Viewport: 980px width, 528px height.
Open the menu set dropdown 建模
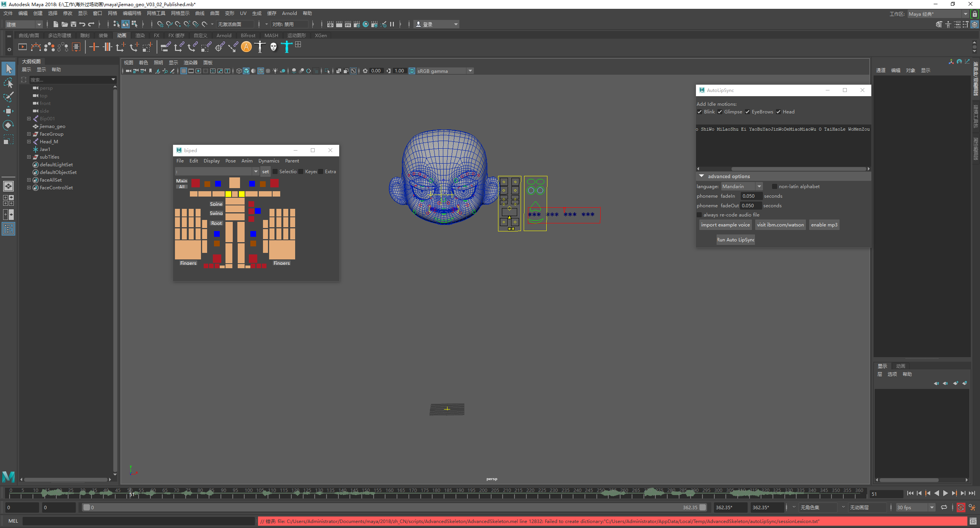pyautogui.click(x=24, y=24)
